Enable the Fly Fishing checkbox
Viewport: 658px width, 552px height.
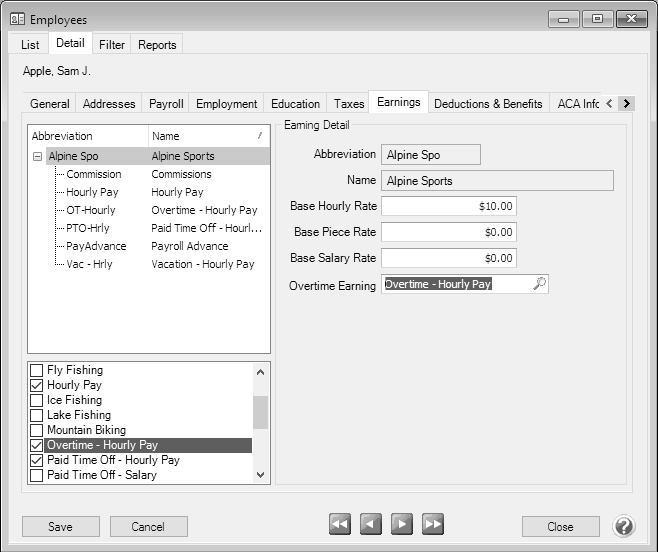click(x=37, y=370)
